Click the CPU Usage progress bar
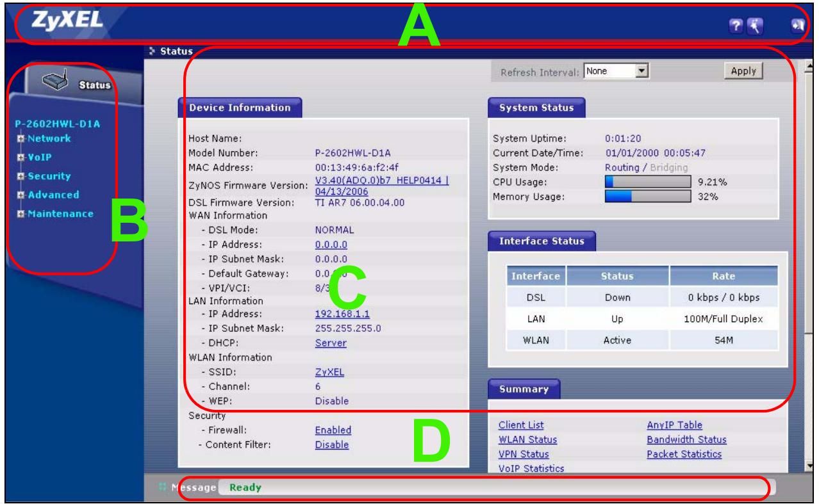 click(x=649, y=182)
